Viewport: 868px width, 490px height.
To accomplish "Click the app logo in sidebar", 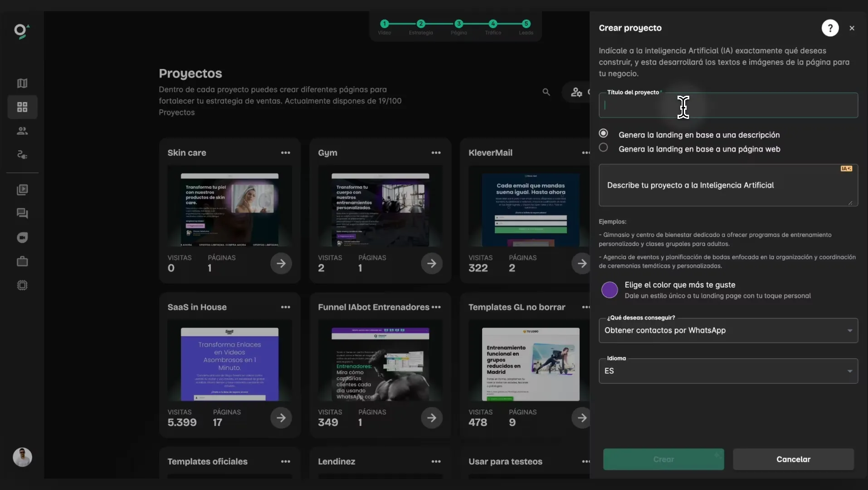I will point(21,31).
